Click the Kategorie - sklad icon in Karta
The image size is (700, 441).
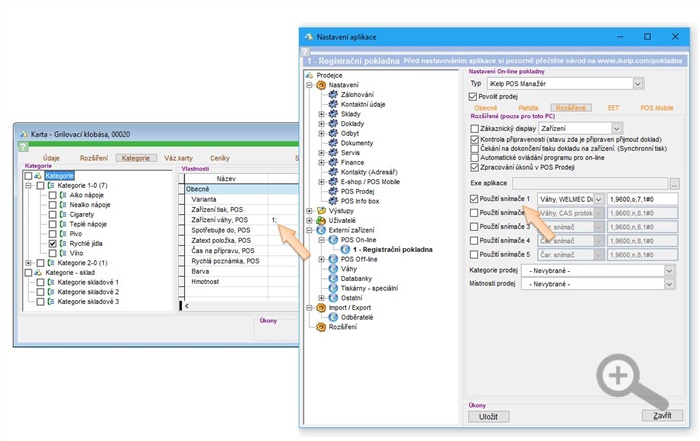click(38, 273)
